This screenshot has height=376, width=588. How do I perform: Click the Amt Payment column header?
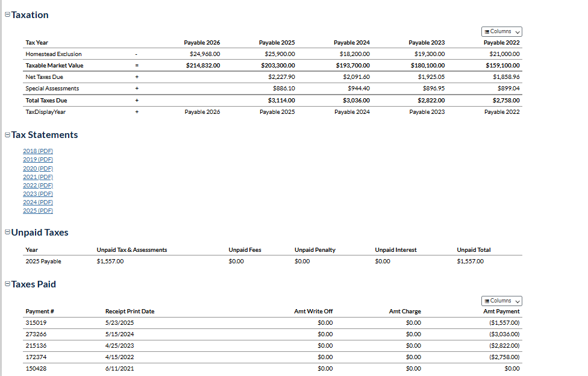(501, 312)
